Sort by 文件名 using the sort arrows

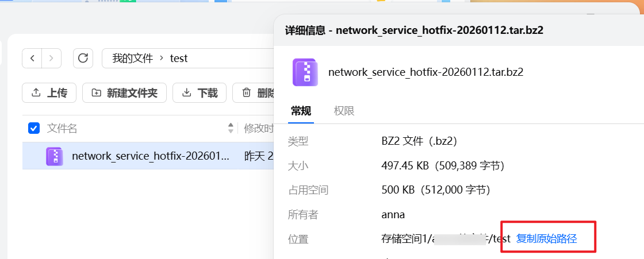[x=231, y=128]
